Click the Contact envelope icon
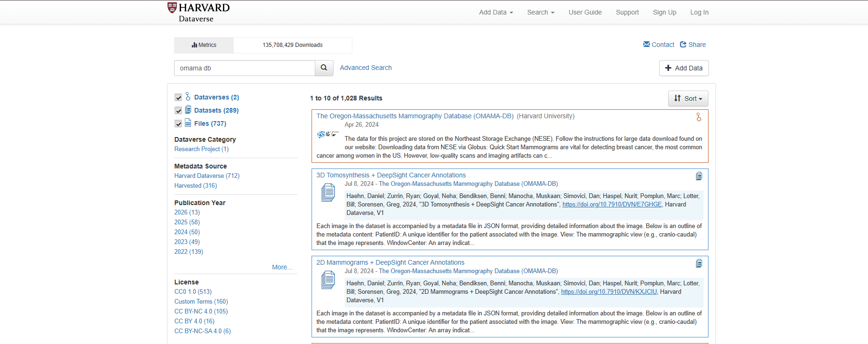This screenshot has width=868, height=344. (647, 44)
